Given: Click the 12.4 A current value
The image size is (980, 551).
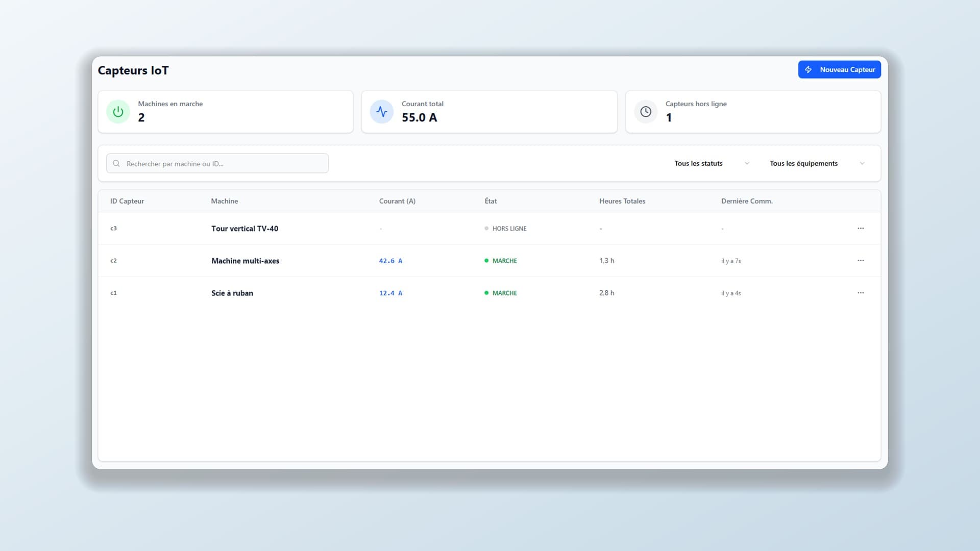Looking at the screenshot, I should pos(390,293).
